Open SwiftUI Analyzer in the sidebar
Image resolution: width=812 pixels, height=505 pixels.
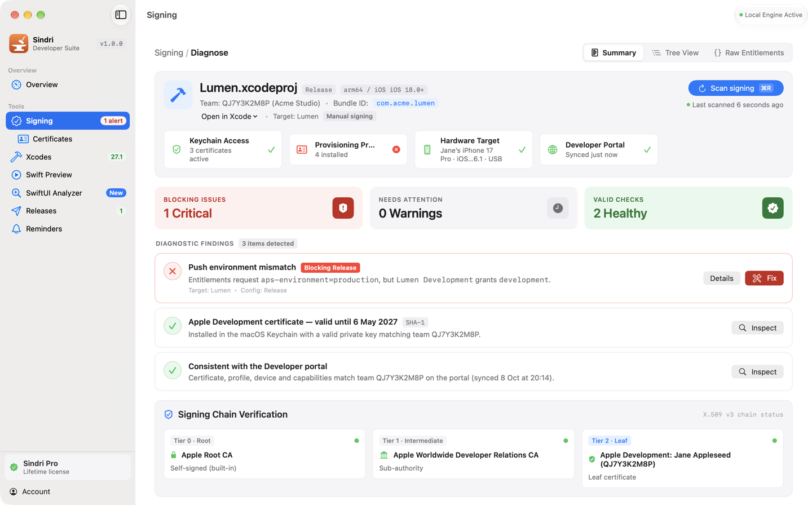68,193
